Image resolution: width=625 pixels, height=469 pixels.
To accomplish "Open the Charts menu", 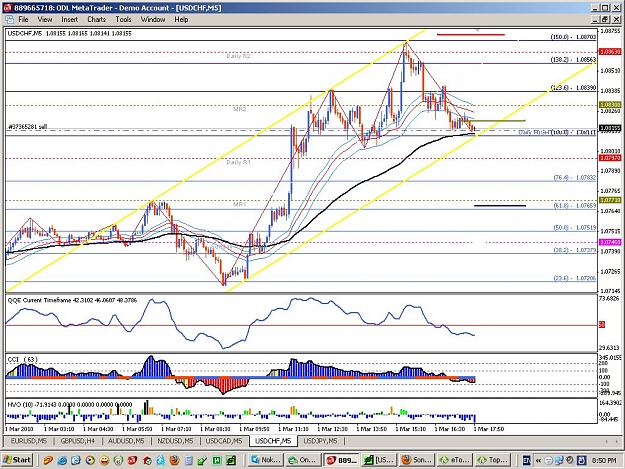I will click(96, 19).
